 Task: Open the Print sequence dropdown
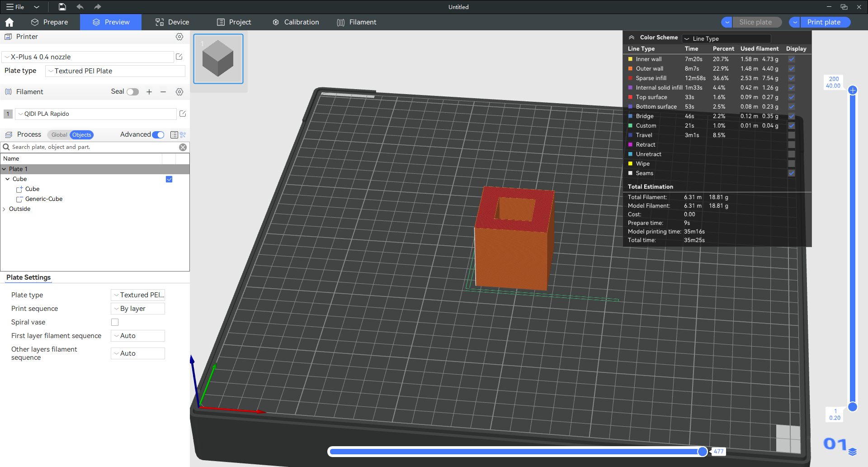(138, 309)
